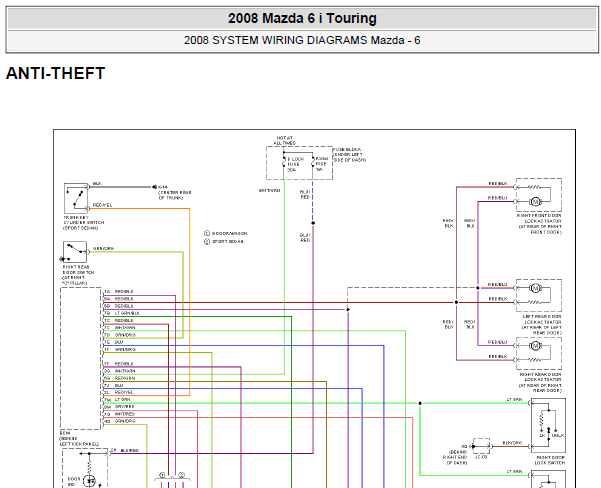
Task: Click the LT GRN wire splice dot
Action: 420,403
